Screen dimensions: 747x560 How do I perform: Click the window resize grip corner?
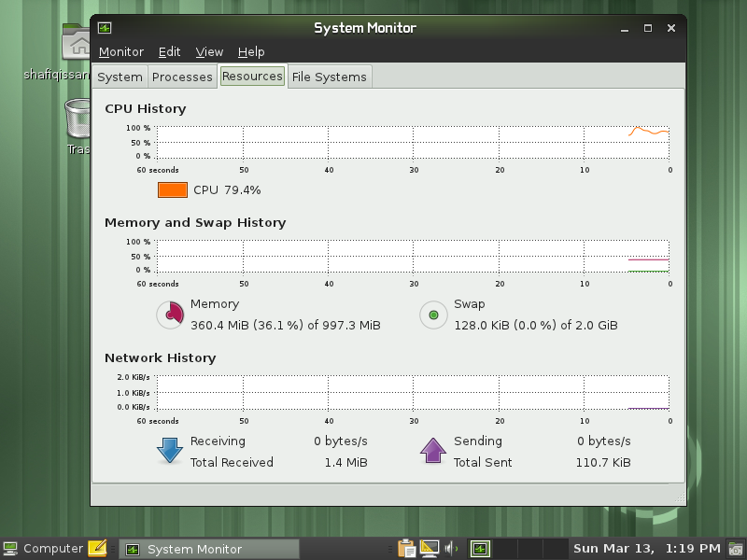point(680,498)
